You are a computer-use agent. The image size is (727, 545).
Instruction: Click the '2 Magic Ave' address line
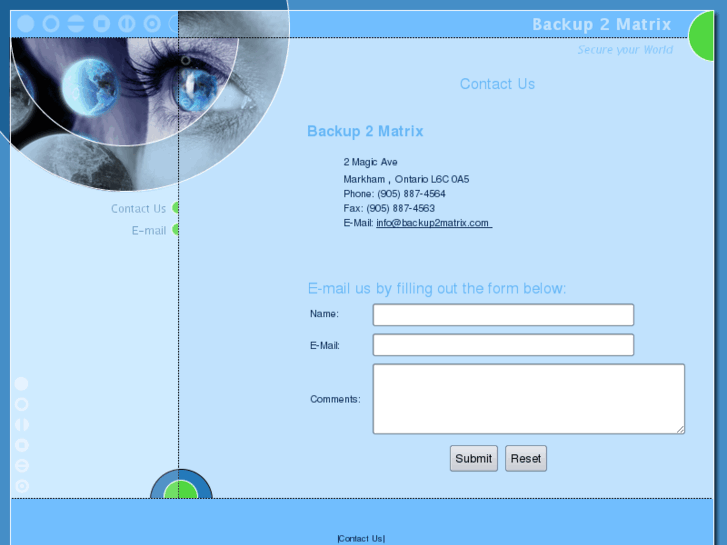[370, 162]
